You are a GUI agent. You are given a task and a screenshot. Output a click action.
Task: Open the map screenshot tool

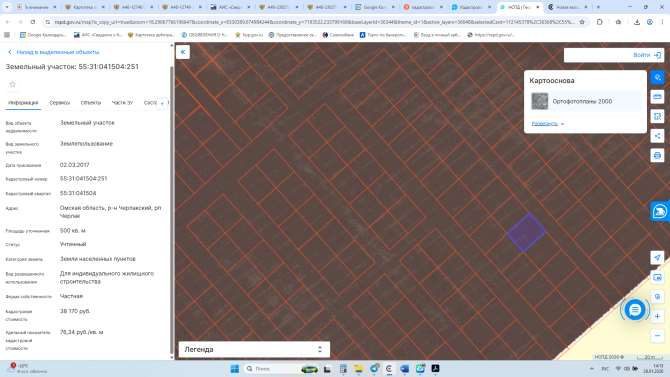tap(657, 277)
